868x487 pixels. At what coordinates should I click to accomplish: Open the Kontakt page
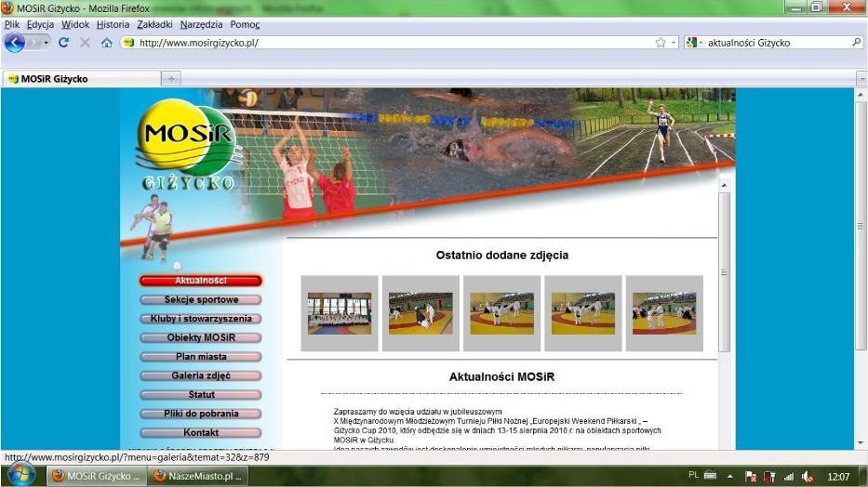tap(201, 432)
